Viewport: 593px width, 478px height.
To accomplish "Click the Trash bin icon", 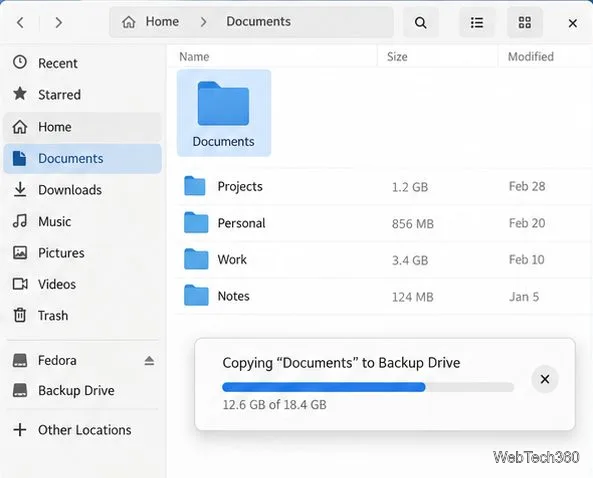I will [x=20, y=315].
